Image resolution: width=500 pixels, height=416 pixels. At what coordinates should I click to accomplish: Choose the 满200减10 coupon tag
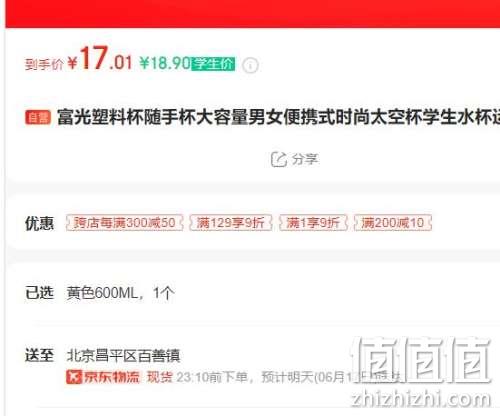(393, 222)
